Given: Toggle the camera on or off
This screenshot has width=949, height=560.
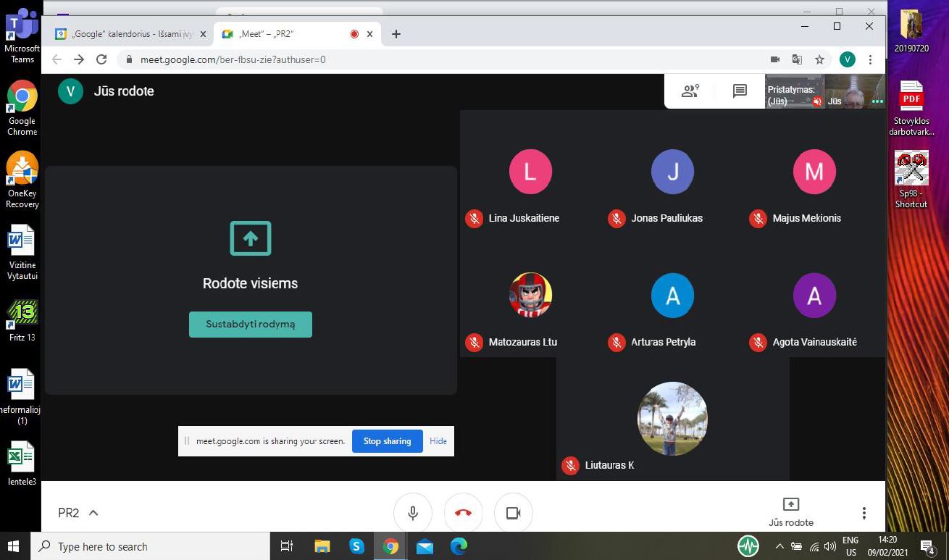Looking at the screenshot, I should click(x=514, y=513).
